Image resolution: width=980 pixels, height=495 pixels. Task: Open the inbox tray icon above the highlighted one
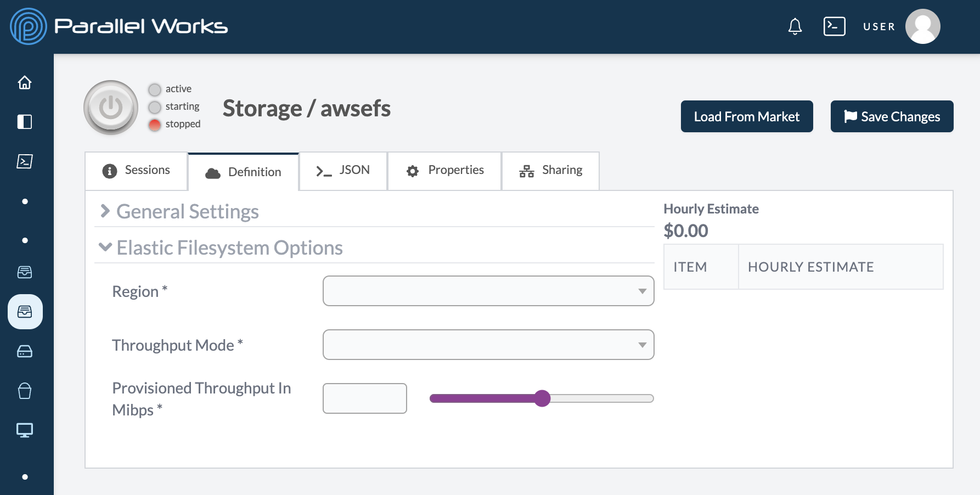(25, 272)
